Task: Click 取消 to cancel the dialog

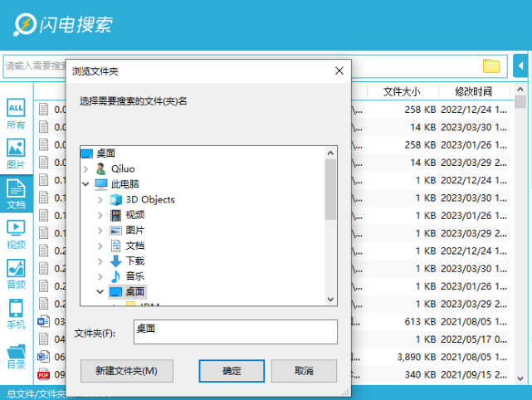Action: pyautogui.click(x=304, y=371)
